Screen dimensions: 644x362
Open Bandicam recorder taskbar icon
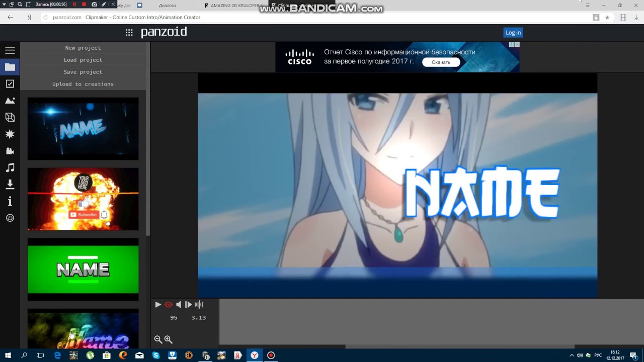click(x=271, y=355)
